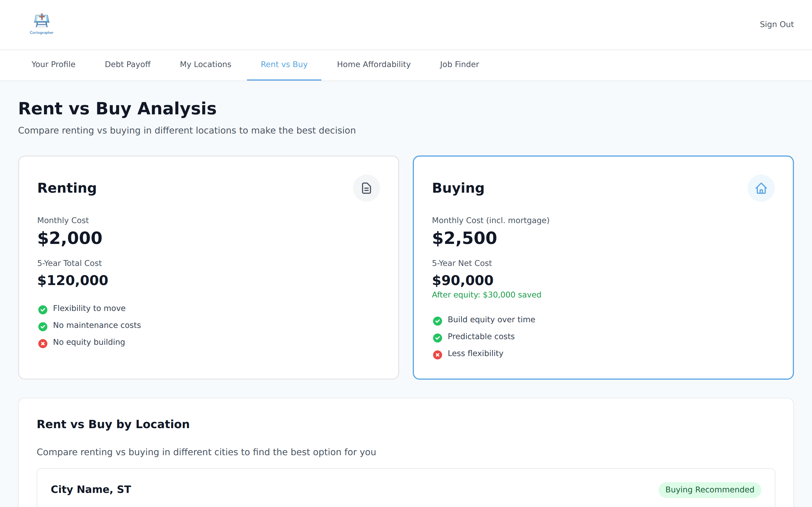
Task: Go to Your Profile
Action: tap(53, 65)
